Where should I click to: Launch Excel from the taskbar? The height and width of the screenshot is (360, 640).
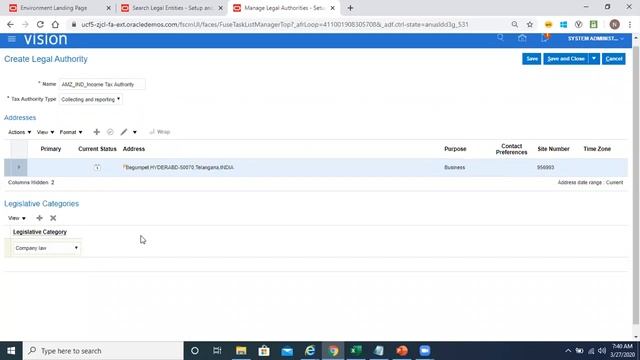coord(356,351)
